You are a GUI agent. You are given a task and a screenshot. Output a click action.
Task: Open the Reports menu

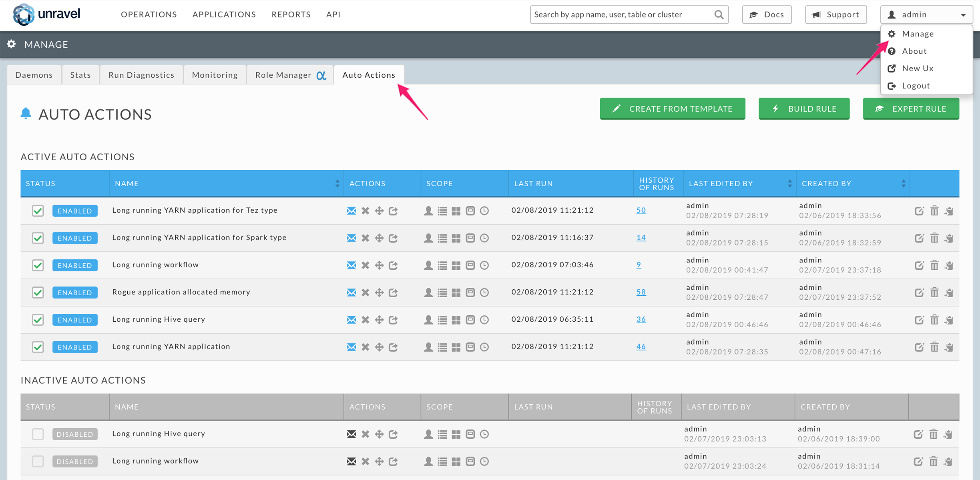pos(291,14)
